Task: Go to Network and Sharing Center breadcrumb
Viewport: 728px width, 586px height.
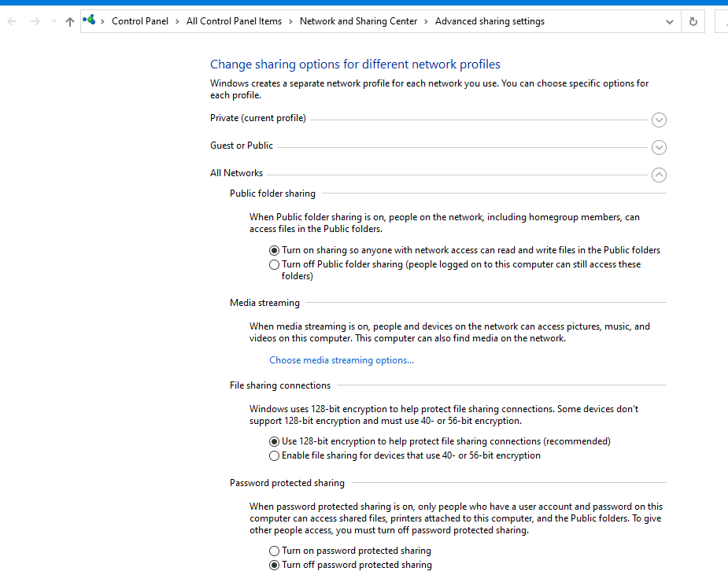Action: point(358,21)
